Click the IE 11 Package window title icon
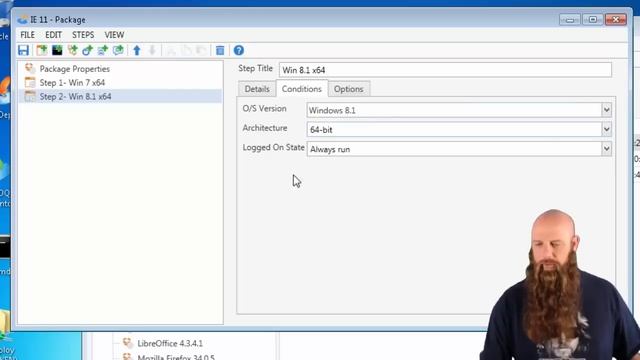640x360 pixels. click(22, 19)
